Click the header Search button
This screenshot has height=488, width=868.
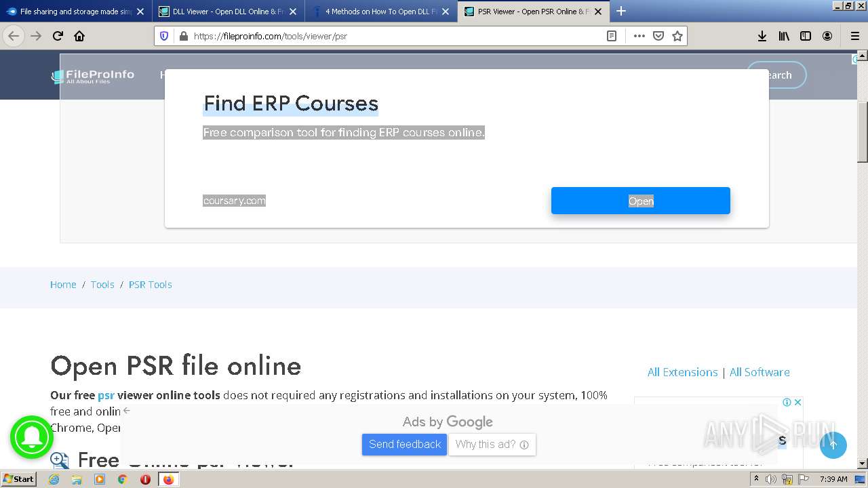tap(776, 75)
